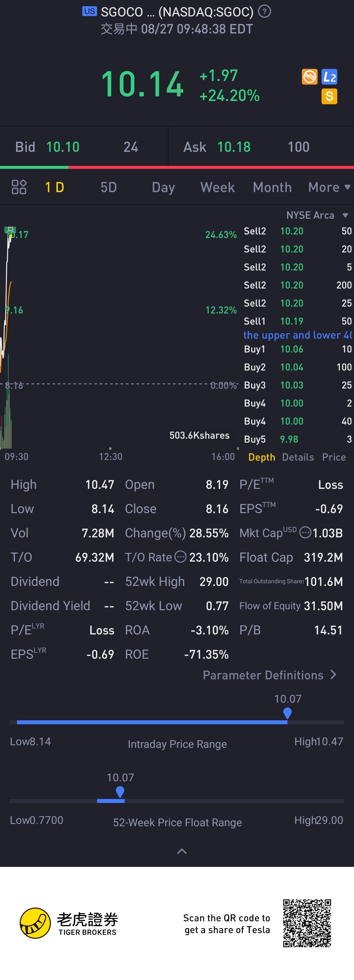
Task: Click the Mkt Cap currency switch icon
Action: point(305,532)
